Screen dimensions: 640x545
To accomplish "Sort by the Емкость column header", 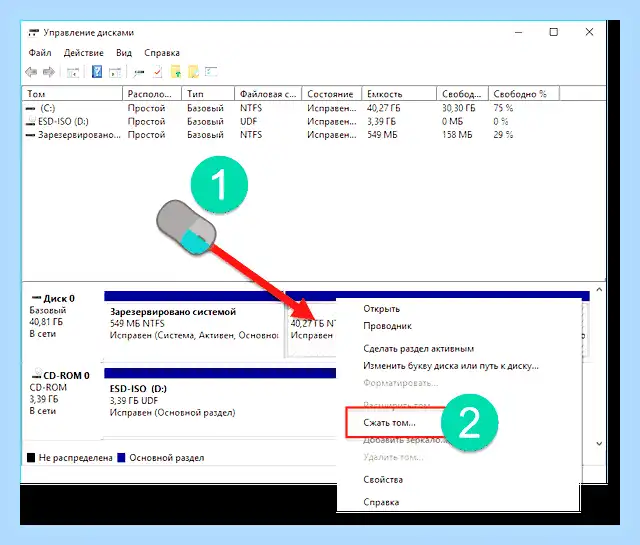I will click(x=399, y=94).
